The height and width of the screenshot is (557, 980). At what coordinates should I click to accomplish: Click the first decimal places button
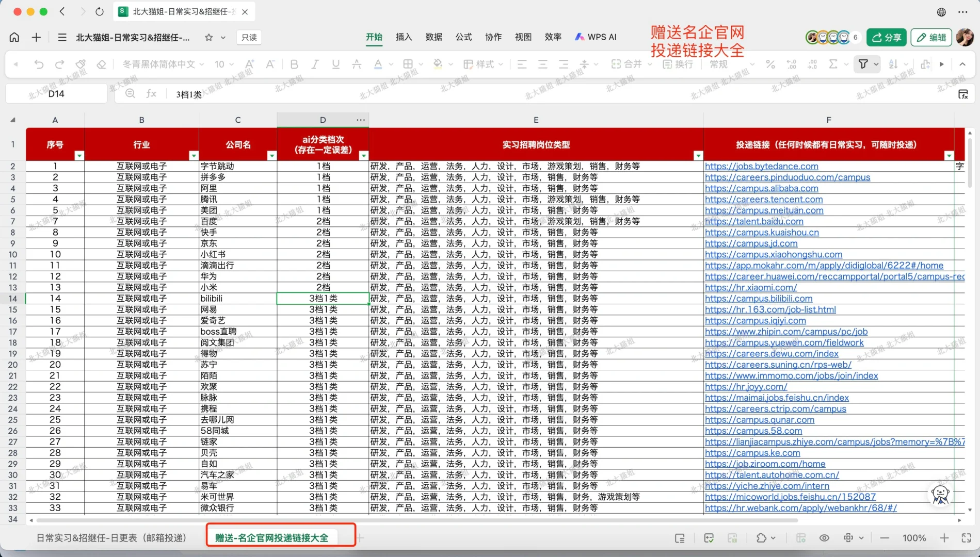coord(792,64)
